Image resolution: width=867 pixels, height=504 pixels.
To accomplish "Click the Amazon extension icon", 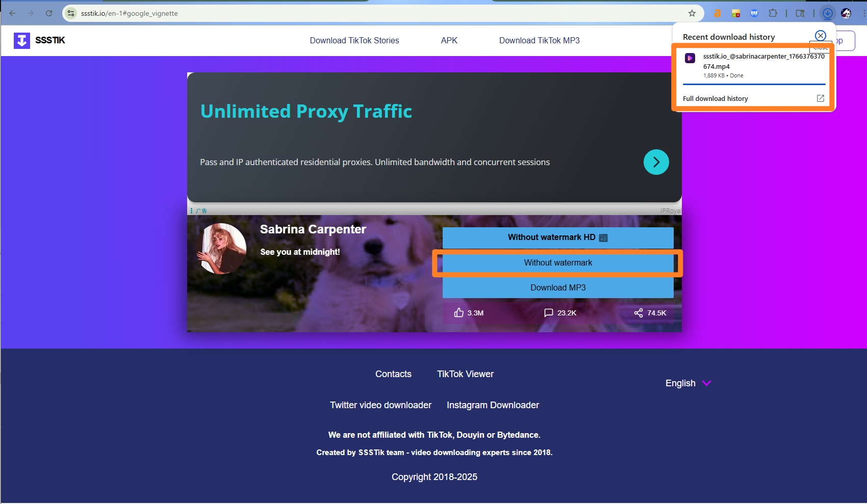I will 718,13.
